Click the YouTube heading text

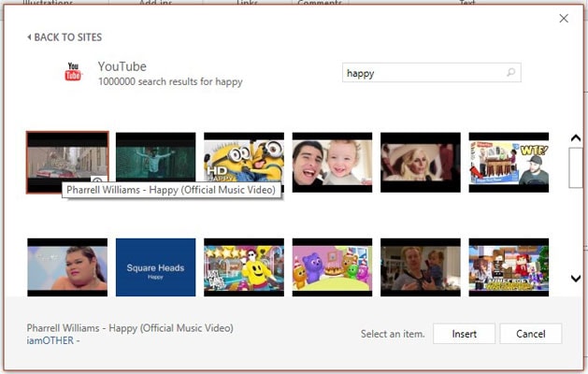point(122,66)
